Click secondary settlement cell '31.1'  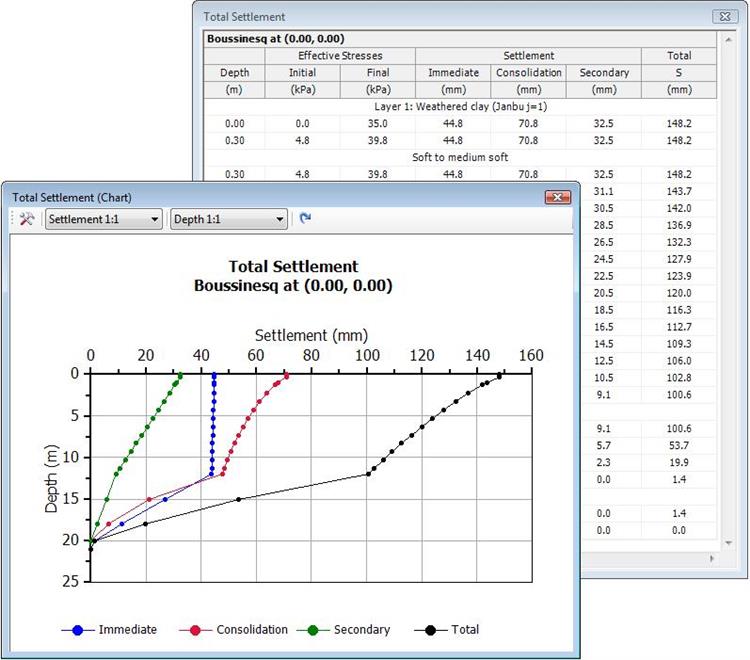click(x=604, y=191)
